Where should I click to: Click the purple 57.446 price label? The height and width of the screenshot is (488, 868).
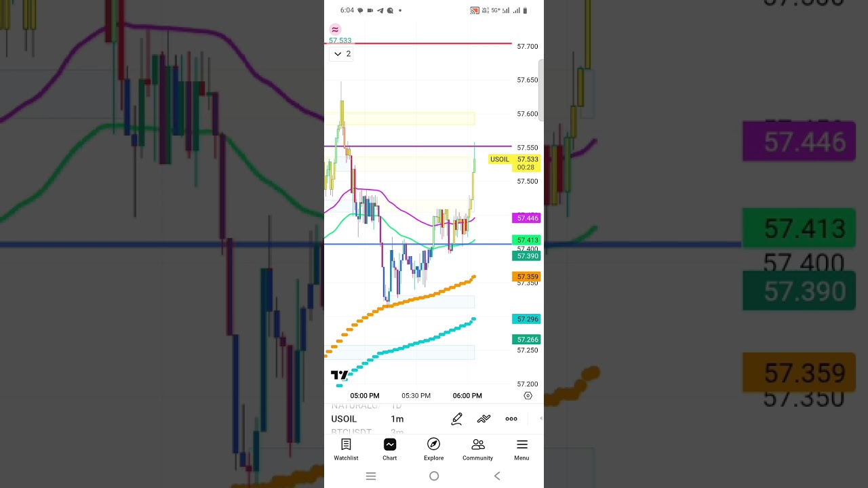527,218
